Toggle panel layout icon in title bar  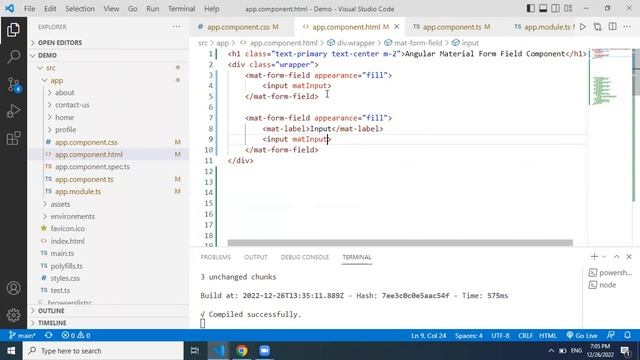(543, 9)
